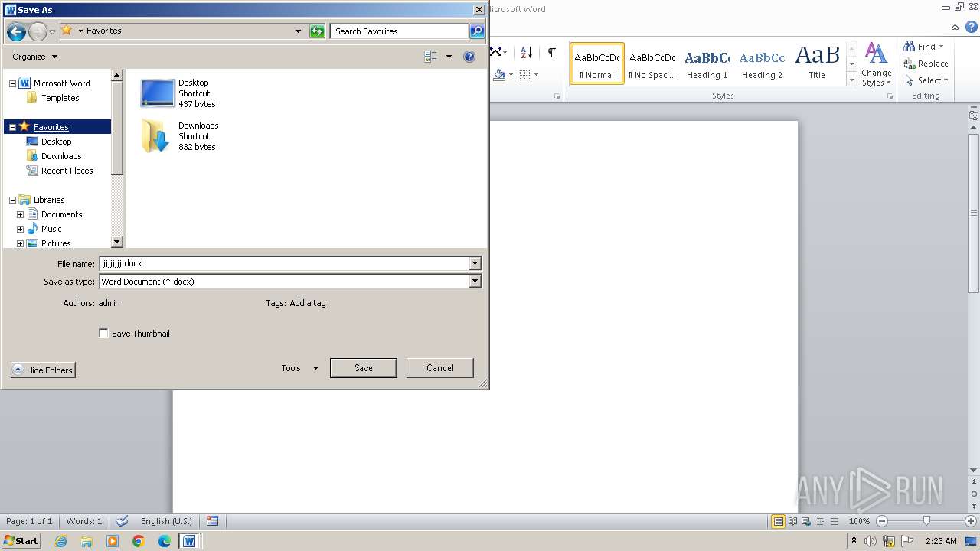The height and width of the screenshot is (551, 980).
Task: Switch to Draft view icon
Action: (834, 521)
